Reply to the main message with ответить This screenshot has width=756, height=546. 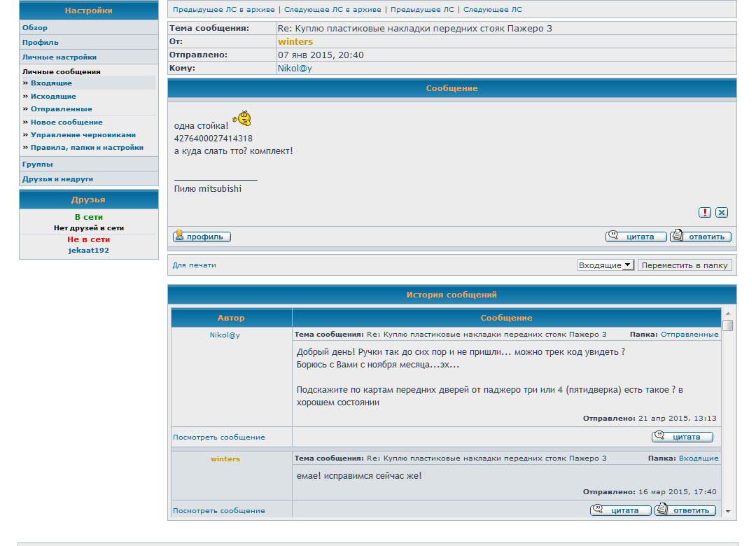(700, 237)
